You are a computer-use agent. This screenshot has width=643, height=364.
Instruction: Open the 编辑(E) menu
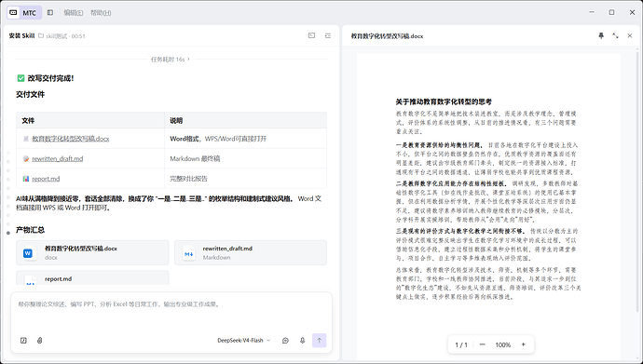click(x=74, y=13)
